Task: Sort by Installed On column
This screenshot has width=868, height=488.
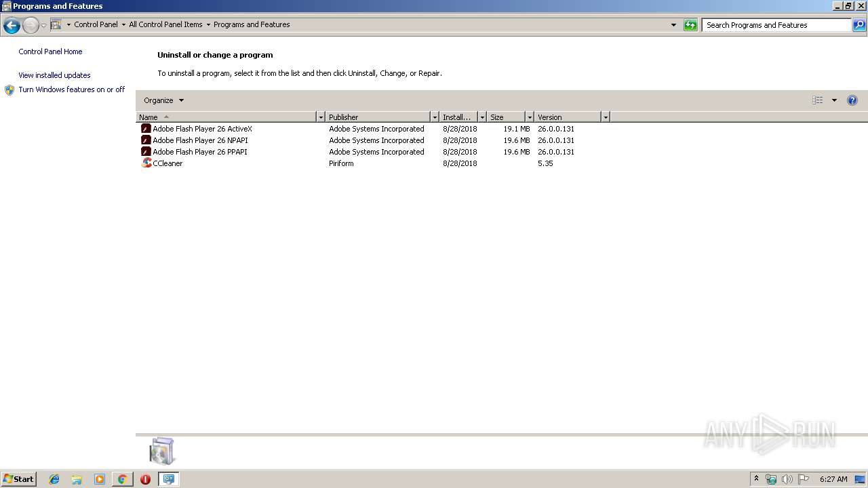Action: [x=458, y=117]
